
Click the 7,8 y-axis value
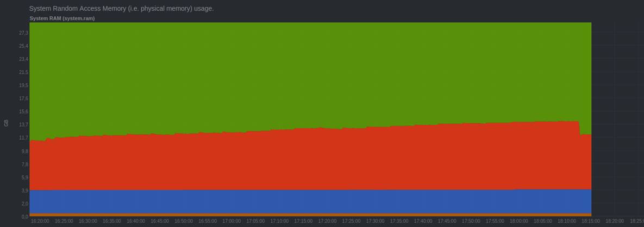(x=24, y=165)
